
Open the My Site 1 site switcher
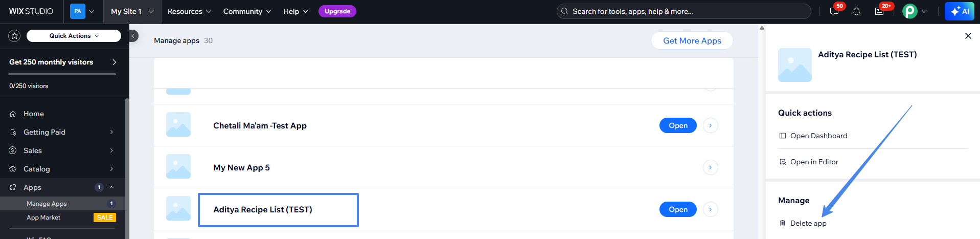point(132,11)
